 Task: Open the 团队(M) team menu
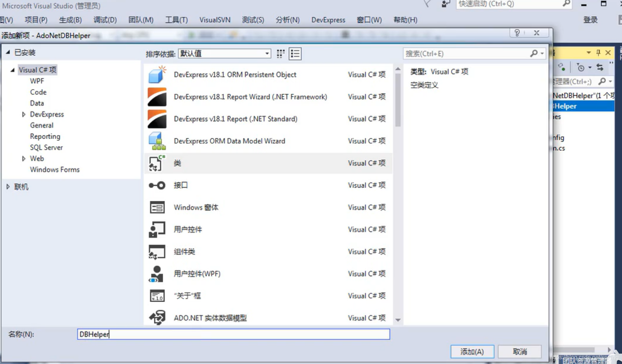tap(141, 20)
